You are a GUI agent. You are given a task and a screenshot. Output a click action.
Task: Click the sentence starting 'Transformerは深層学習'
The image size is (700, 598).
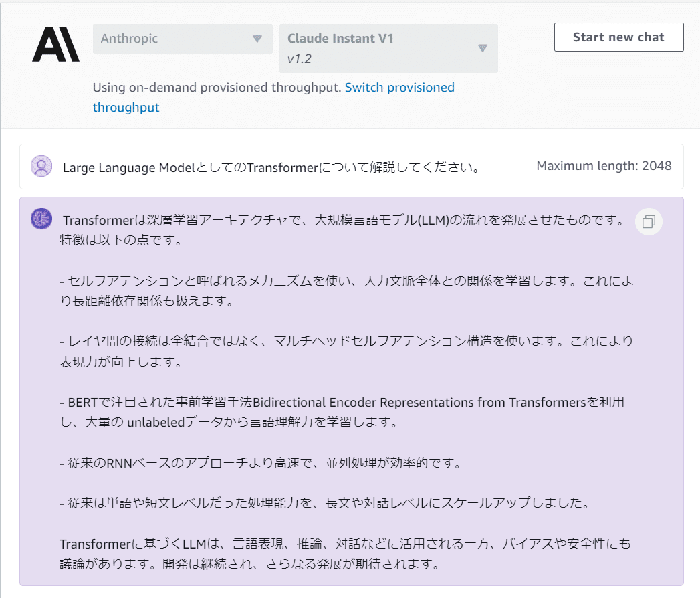(x=344, y=230)
